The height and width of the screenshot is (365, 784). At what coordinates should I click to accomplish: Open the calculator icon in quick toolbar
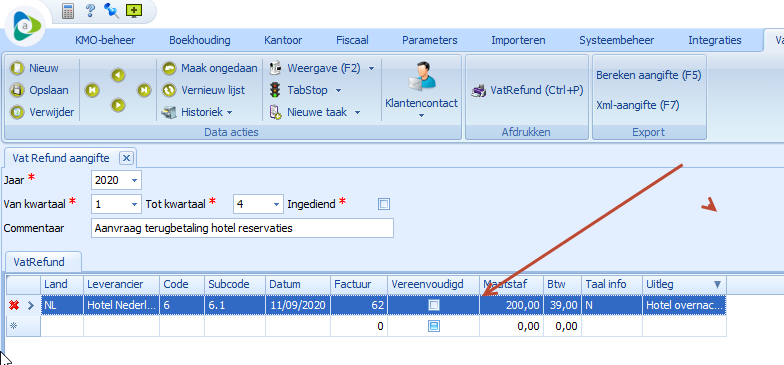tap(68, 10)
